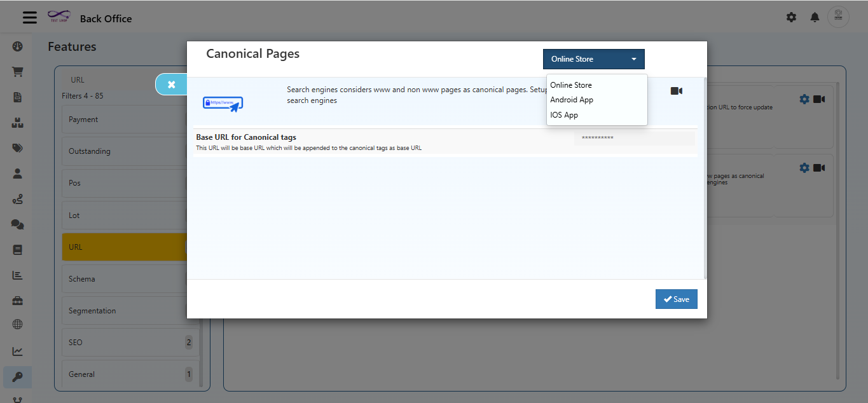Choose IOS App in the open dropdown
This screenshot has height=403, width=868.
[563, 114]
